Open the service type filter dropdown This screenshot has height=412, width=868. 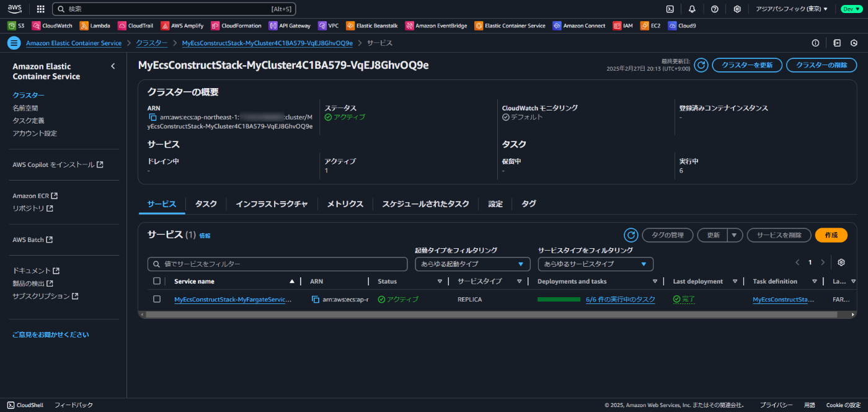pos(596,264)
